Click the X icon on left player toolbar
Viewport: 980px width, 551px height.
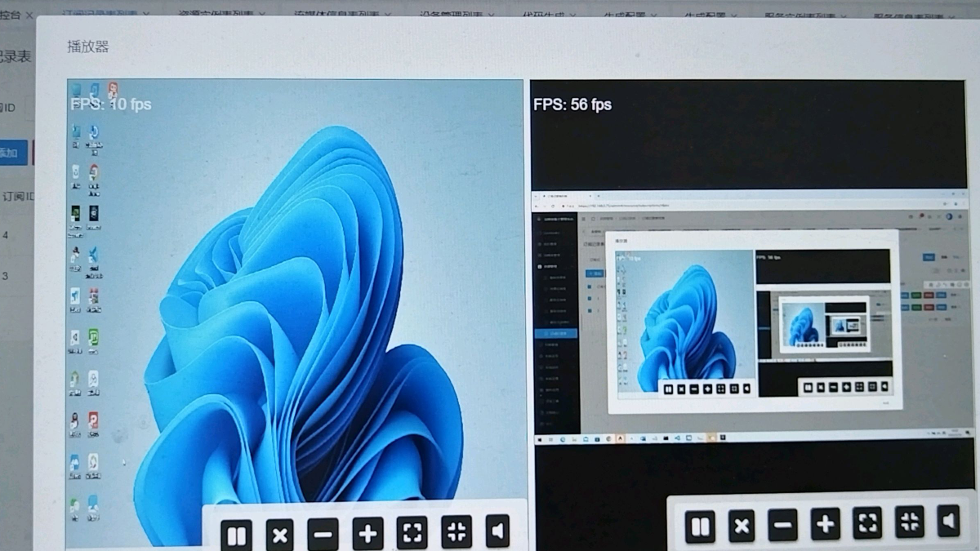280,535
